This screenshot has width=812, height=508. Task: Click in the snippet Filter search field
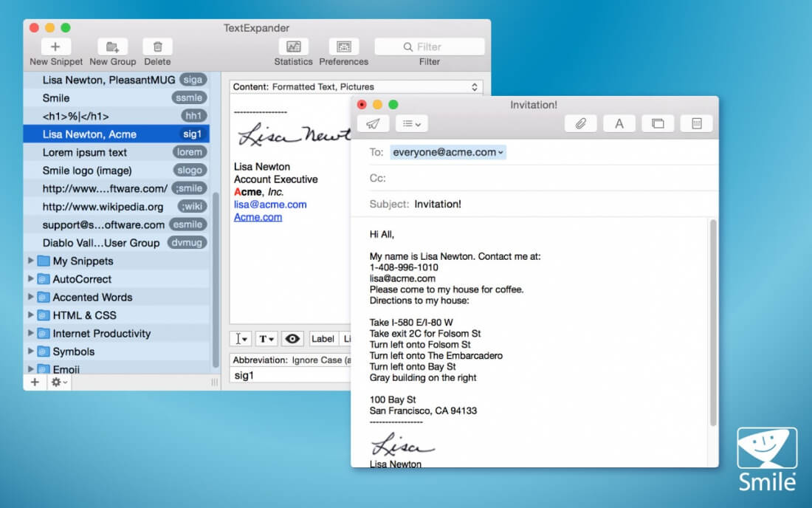[429, 47]
